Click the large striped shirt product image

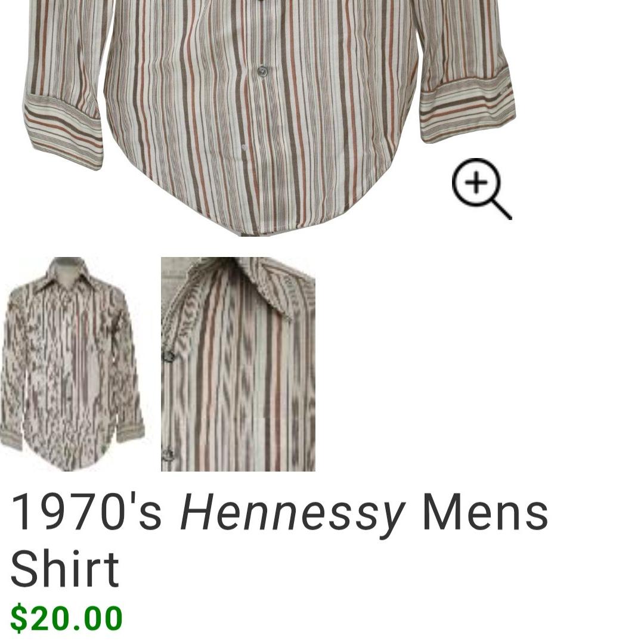click(269, 118)
